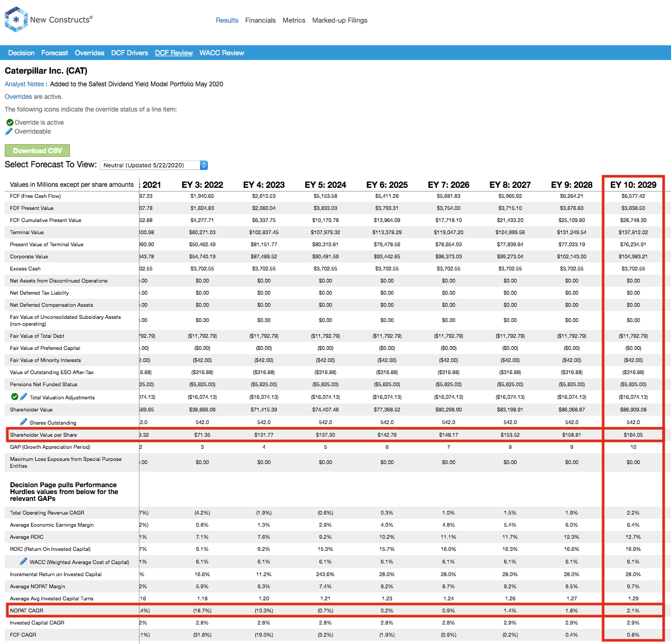Viewport: 671px width, 644px height.
Task: Click the 243.6% Incremental Return cell
Action: pyautogui.click(x=325, y=575)
